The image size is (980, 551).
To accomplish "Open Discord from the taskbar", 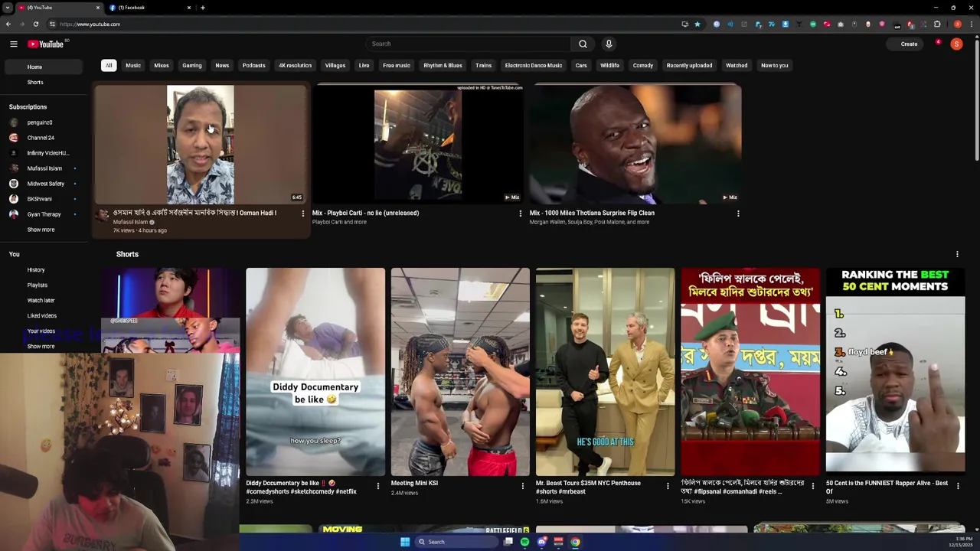I will (x=541, y=542).
